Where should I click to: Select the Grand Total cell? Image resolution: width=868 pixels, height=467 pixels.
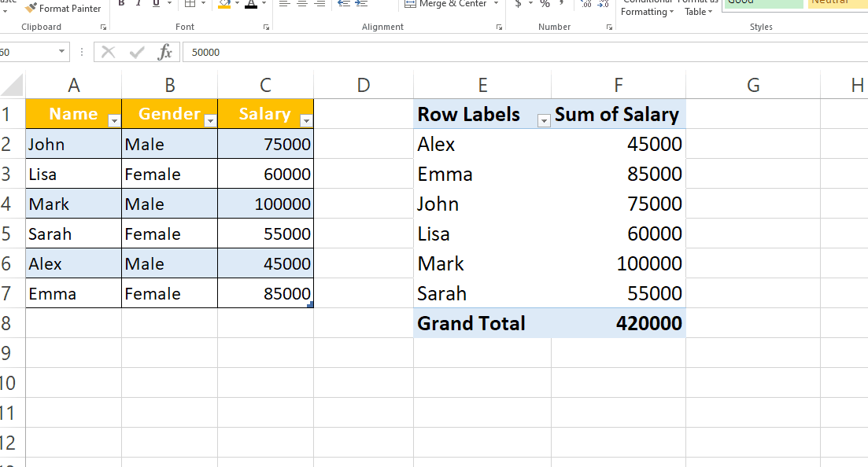click(x=470, y=322)
